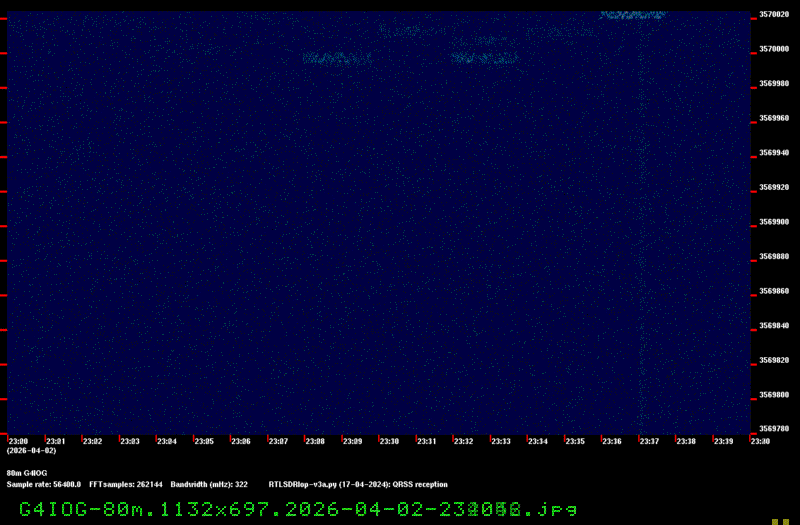The width and height of the screenshot is (800, 525).
Task: Click the RTLSDRlop-v3a.py QRSS reception text
Action: 358,484
